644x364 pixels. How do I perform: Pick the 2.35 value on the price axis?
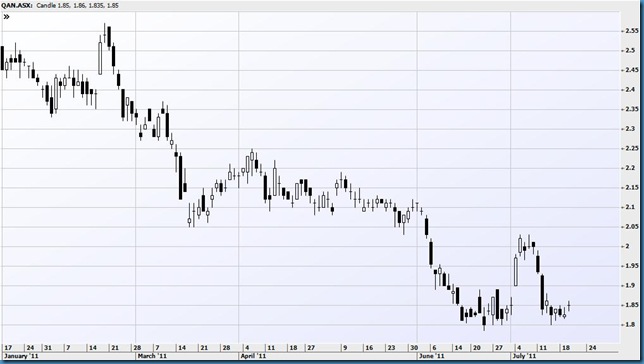(x=631, y=109)
